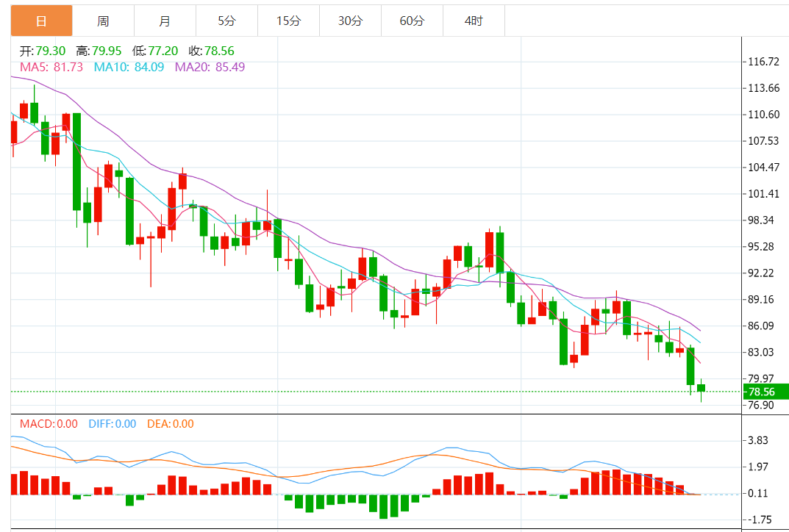
Task: Click the 76.90 price axis label
Action: (x=761, y=406)
